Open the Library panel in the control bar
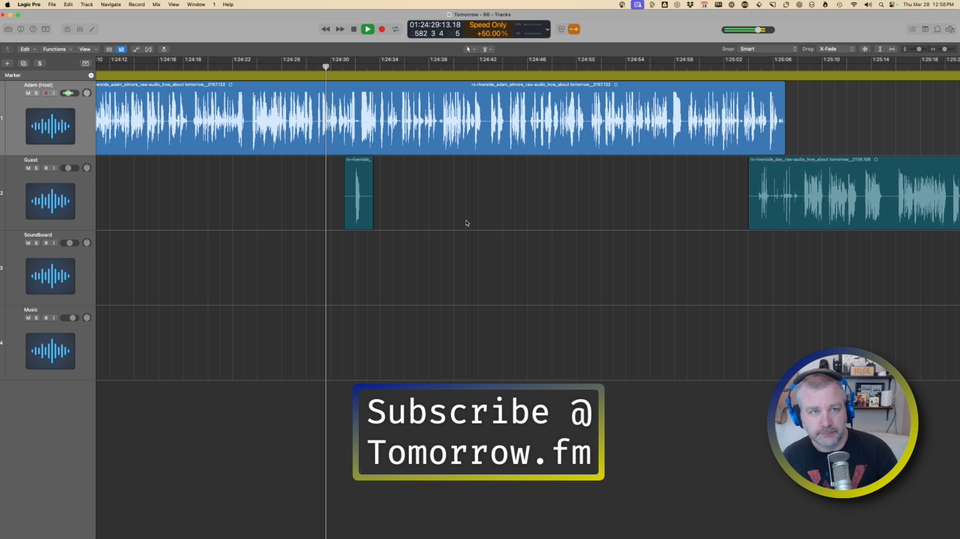Screen dimensions: 960x539 click(x=8, y=29)
